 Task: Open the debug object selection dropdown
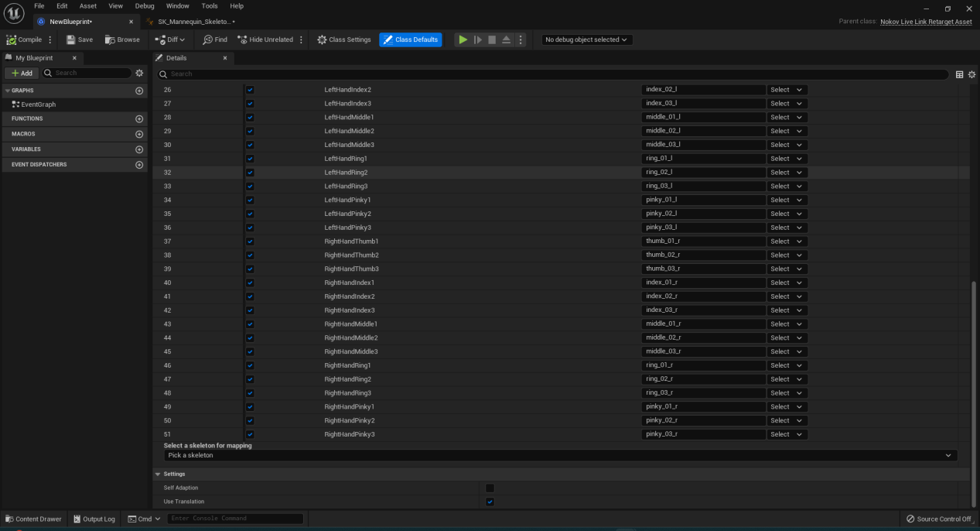[587, 39]
